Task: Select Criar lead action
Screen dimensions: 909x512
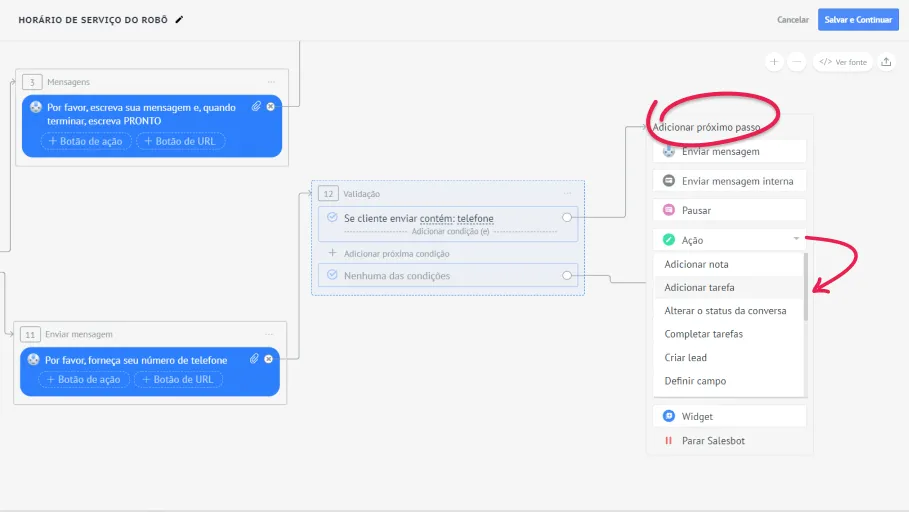Action: pyautogui.click(x=729, y=357)
